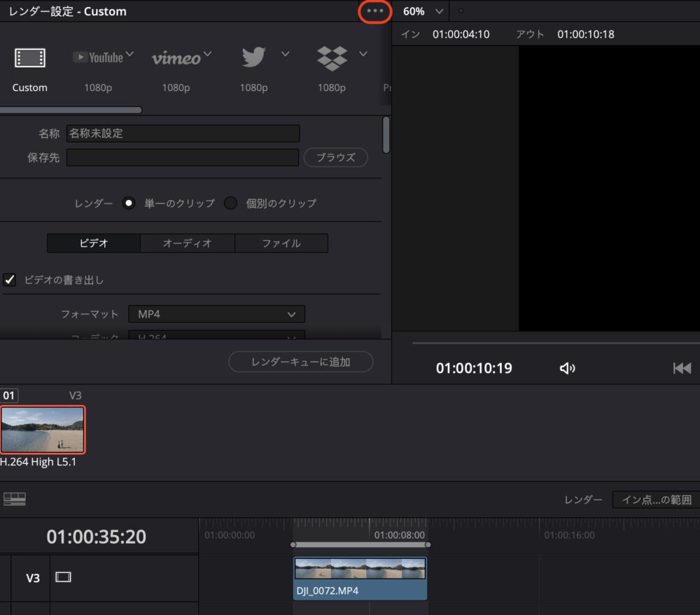Choose the YouTube 1080p preset
The width and height of the screenshot is (700, 615).
(x=98, y=58)
